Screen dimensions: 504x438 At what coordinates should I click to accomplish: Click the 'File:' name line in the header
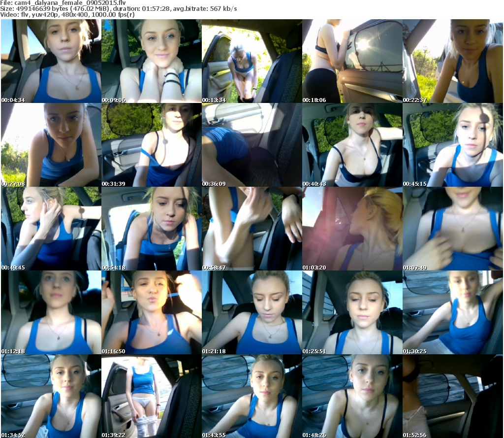point(63,3)
